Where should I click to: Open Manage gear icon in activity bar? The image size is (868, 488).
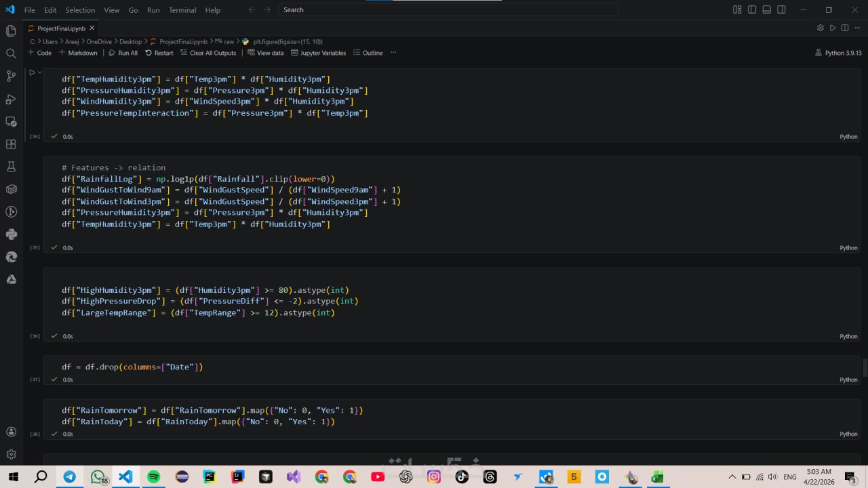click(x=11, y=454)
